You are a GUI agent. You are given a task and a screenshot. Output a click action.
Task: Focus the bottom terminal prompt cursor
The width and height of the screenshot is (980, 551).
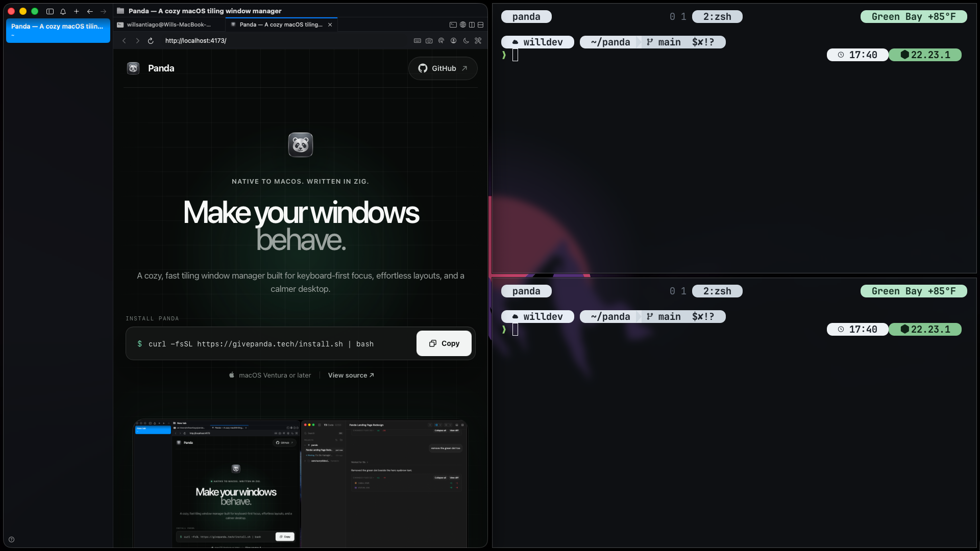click(x=516, y=330)
